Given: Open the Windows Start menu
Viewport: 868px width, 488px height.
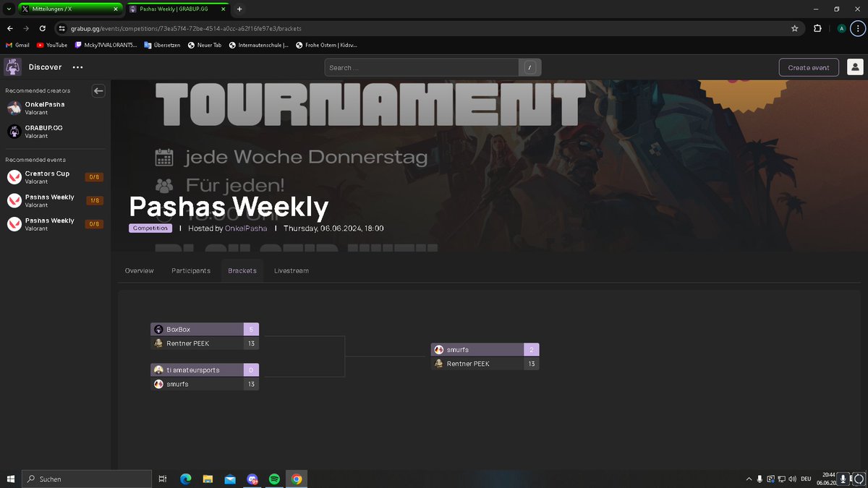Looking at the screenshot, I should (11, 479).
